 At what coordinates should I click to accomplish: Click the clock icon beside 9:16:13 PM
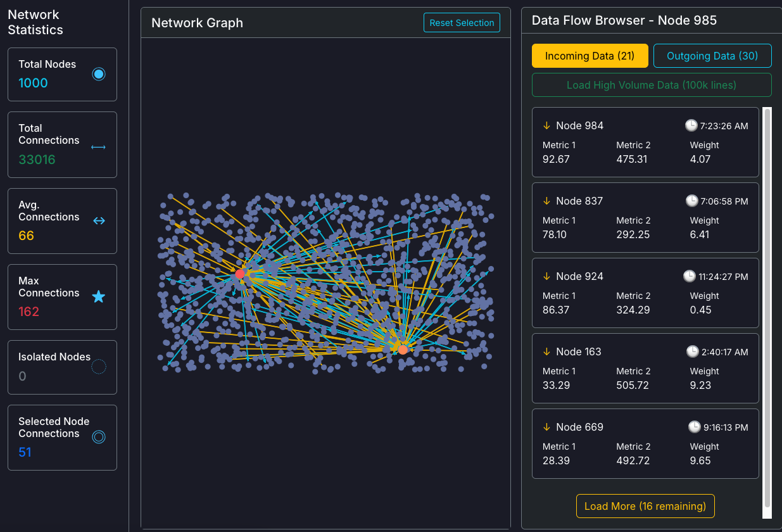click(694, 427)
